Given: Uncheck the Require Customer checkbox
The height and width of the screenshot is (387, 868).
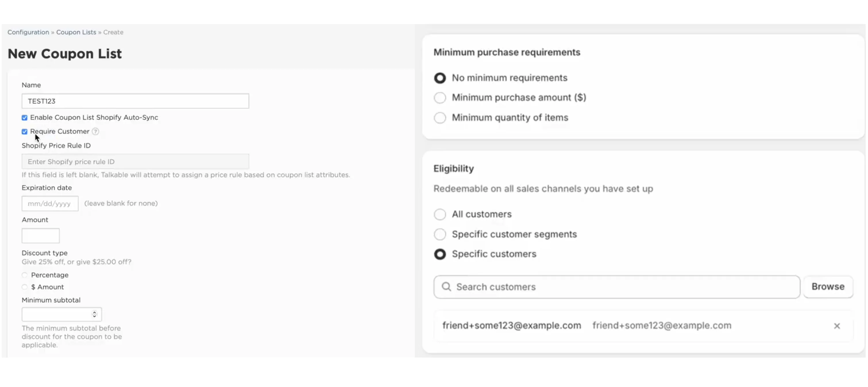Looking at the screenshot, I should (x=25, y=132).
